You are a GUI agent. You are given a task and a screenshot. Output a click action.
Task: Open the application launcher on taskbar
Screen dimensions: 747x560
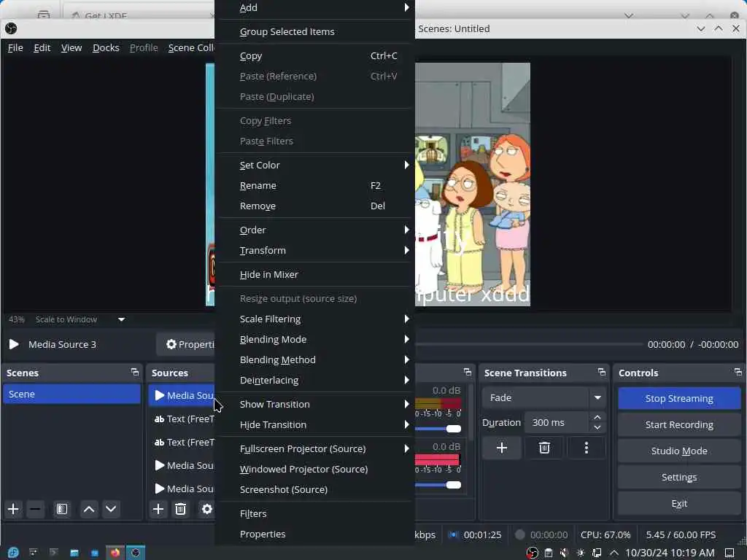tap(13, 553)
